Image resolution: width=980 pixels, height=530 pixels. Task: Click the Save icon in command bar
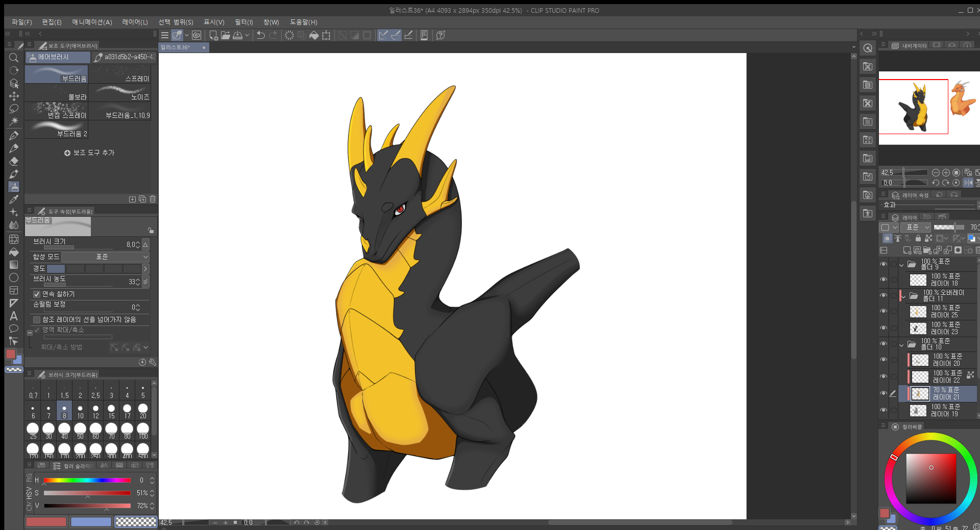click(x=238, y=35)
